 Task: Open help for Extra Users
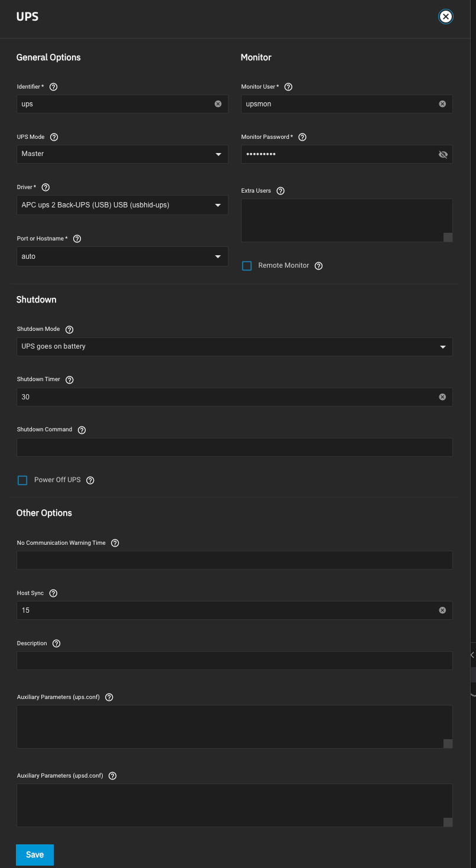tap(281, 191)
